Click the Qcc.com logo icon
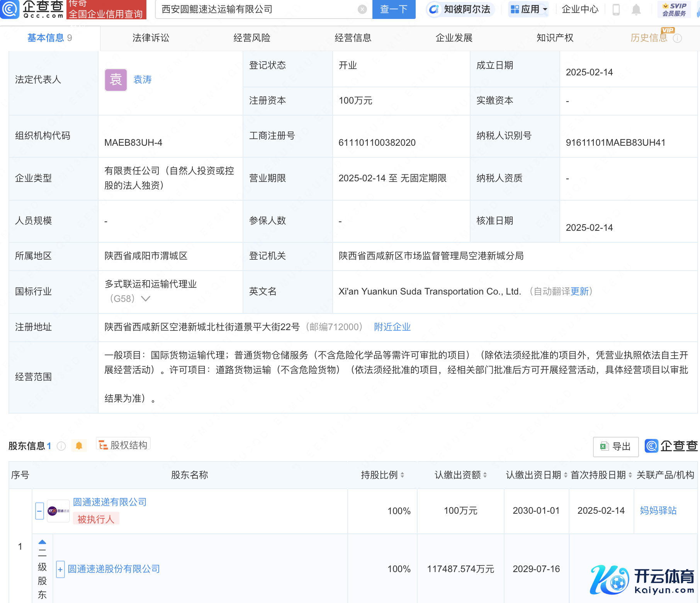The height and width of the screenshot is (603, 700). click(10, 9)
